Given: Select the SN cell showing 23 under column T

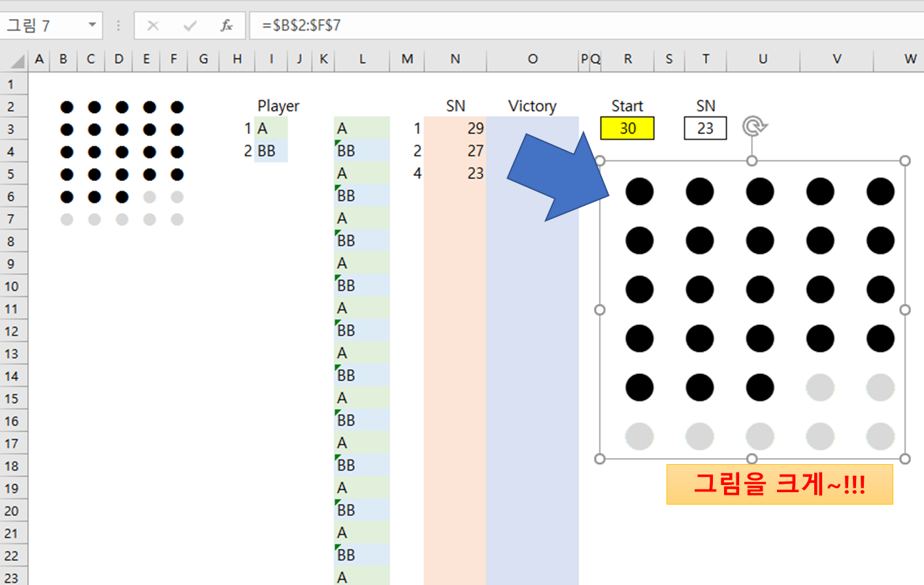Looking at the screenshot, I should [705, 128].
